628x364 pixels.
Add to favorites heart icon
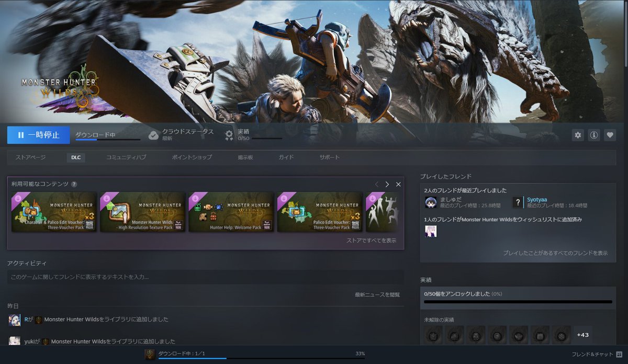(610, 135)
